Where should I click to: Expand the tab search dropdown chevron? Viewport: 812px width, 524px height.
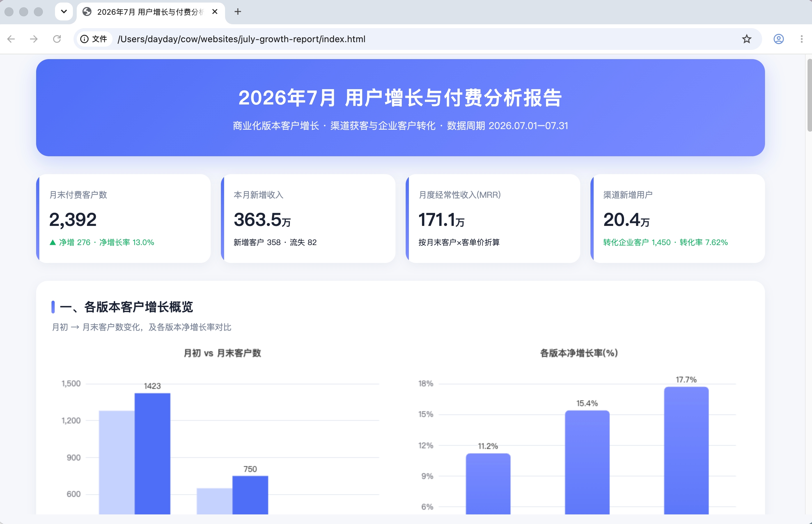[64, 12]
